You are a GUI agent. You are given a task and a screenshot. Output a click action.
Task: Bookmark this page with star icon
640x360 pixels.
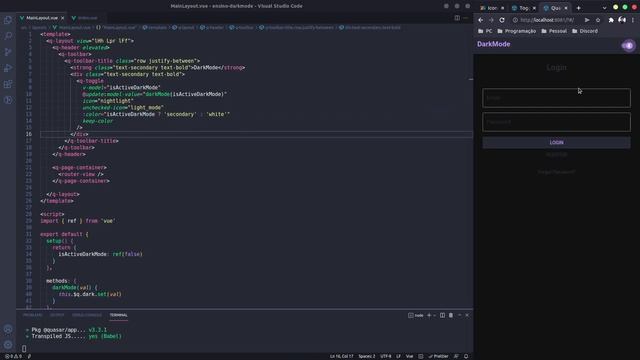point(598,20)
